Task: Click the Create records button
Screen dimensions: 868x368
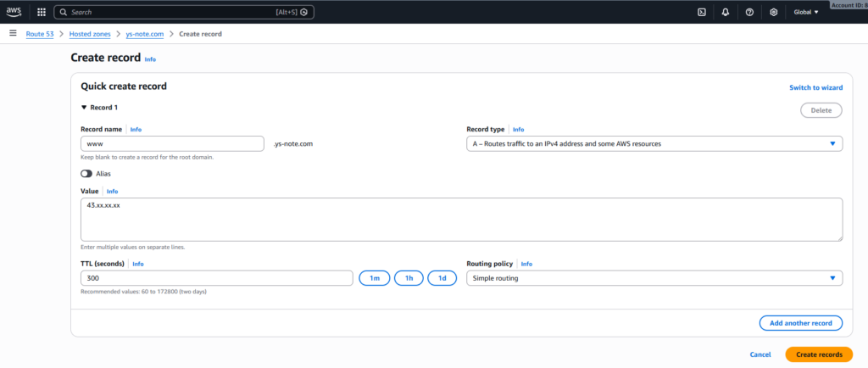Action: click(x=818, y=354)
